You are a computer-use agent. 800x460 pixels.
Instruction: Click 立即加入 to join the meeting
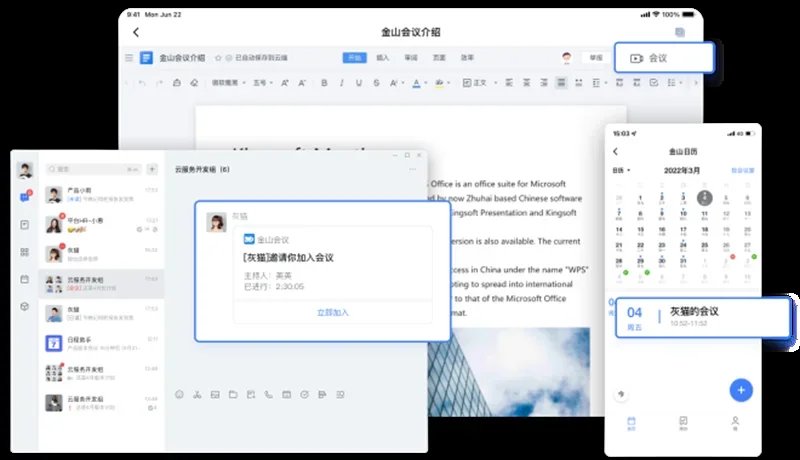[x=333, y=313]
